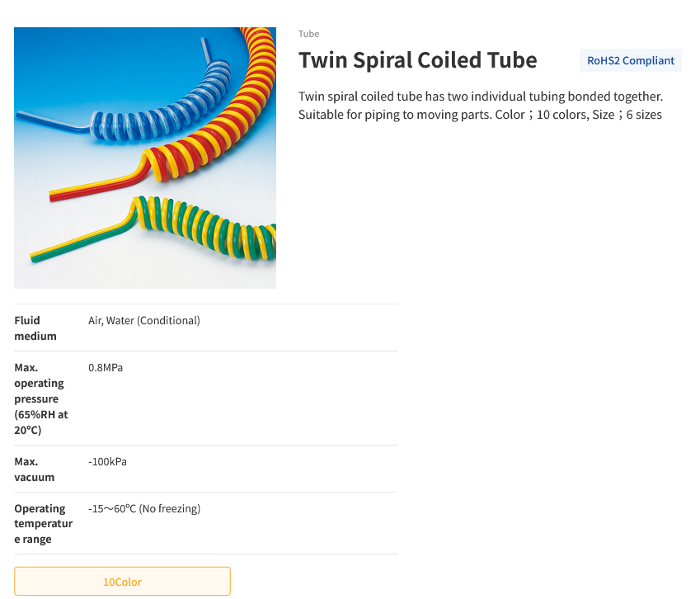Select the Tube category label

click(308, 34)
